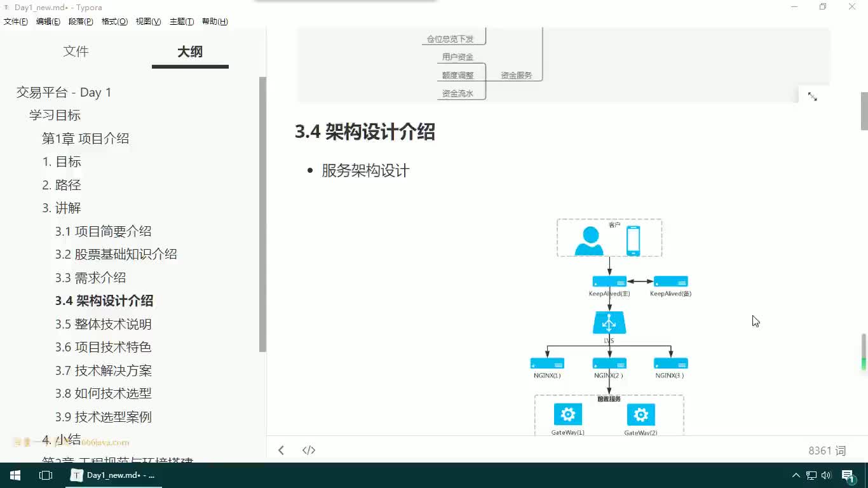This screenshot has width=868, height=488.
Task: Switch to the 文件 sidebar tab
Action: pos(76,51)
